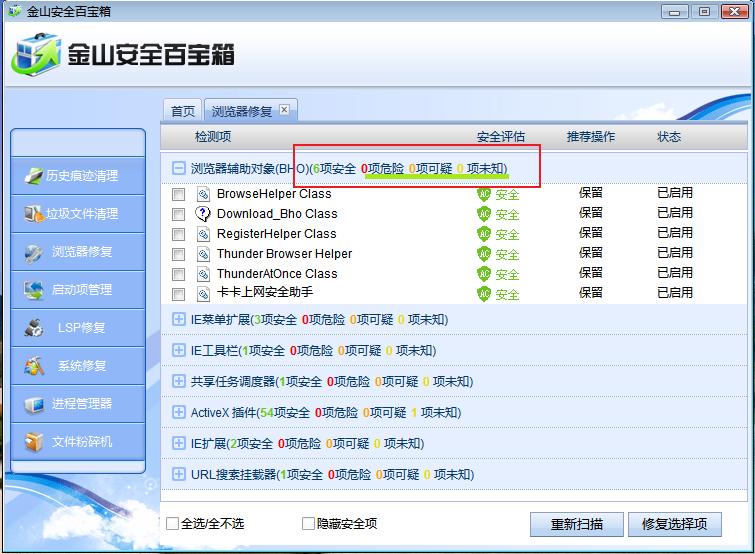Click the ThunderAtOnce Class file icon

coord(203,274)
